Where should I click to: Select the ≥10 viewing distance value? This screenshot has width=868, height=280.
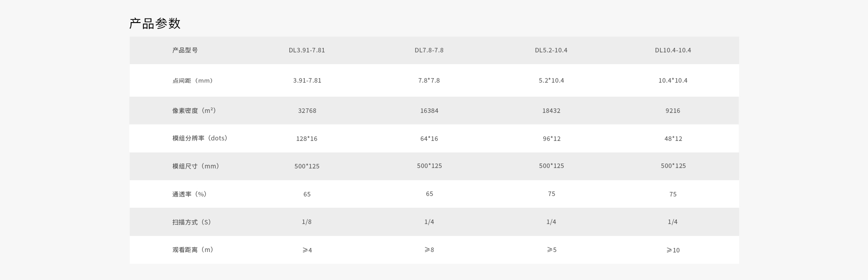coord(673,250)
